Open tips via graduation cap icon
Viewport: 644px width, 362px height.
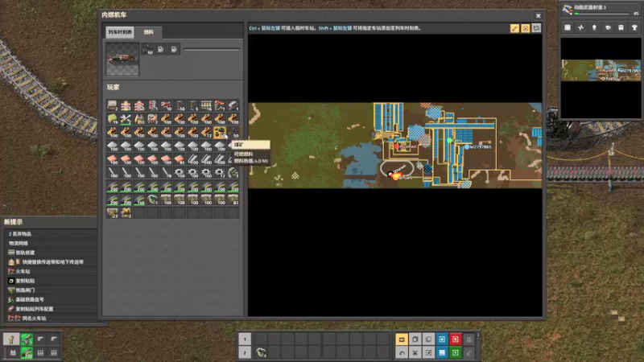tap(608, 27)
